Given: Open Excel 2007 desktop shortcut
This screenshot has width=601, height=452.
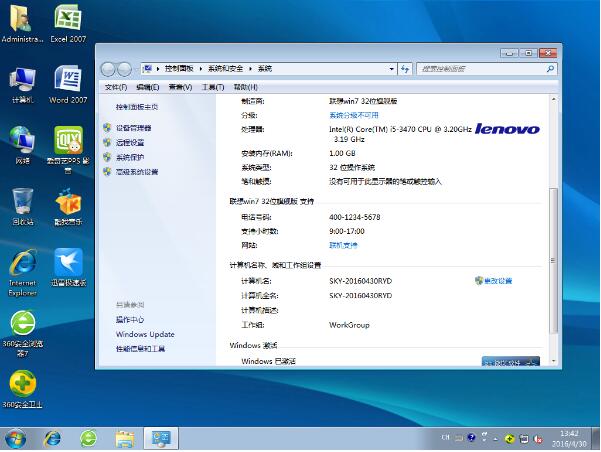Looking at the screenshot, I should point(68,23).
